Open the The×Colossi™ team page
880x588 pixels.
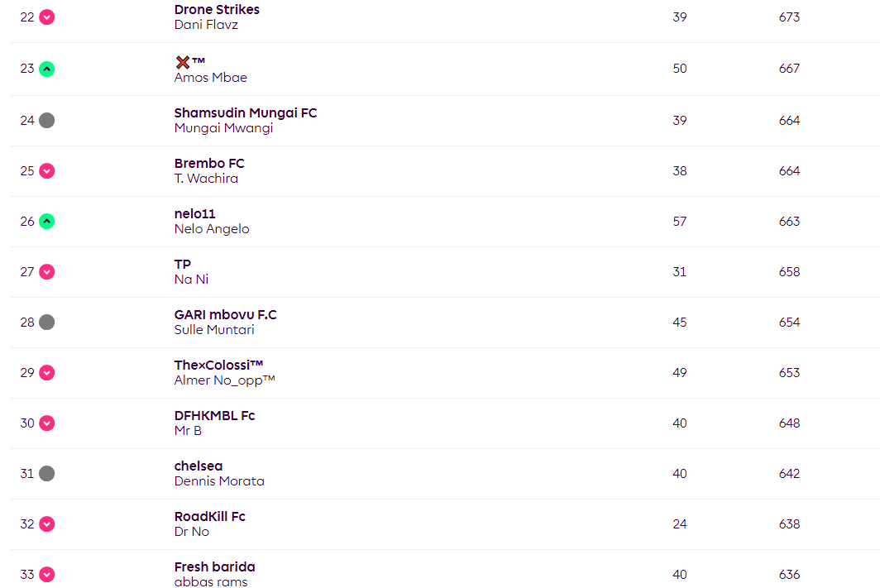tap(218, 366)
